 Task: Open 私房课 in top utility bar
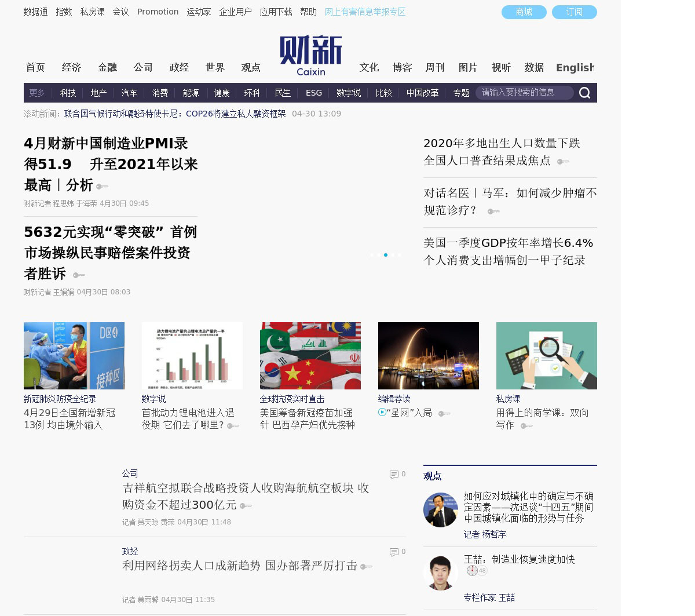tap(93, 12)
